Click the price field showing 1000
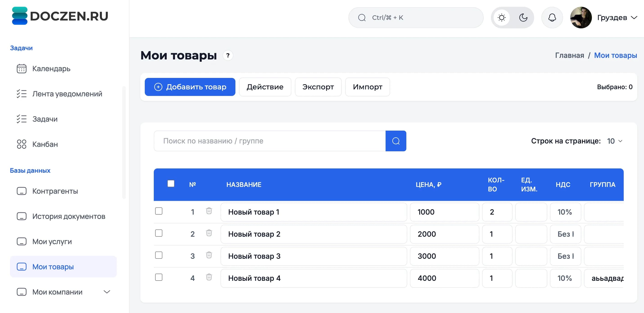The width and height of the screenshot is (644, 313). 444,212
